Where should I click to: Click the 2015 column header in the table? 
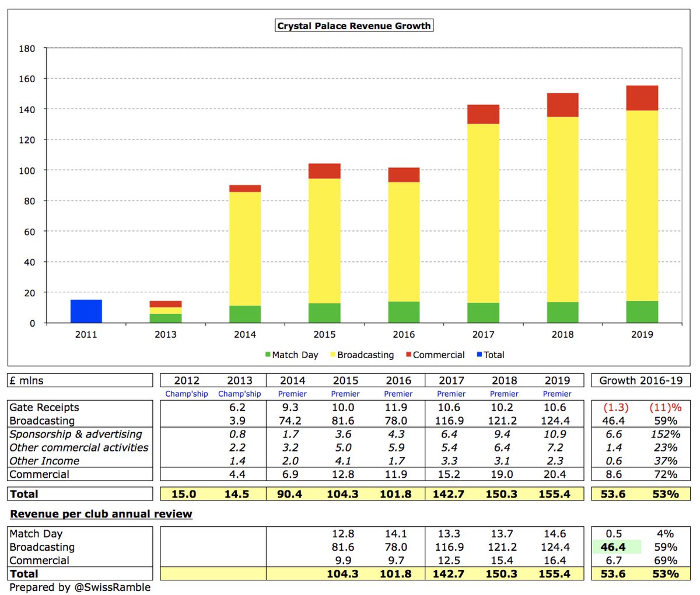(x=345, y=380)
